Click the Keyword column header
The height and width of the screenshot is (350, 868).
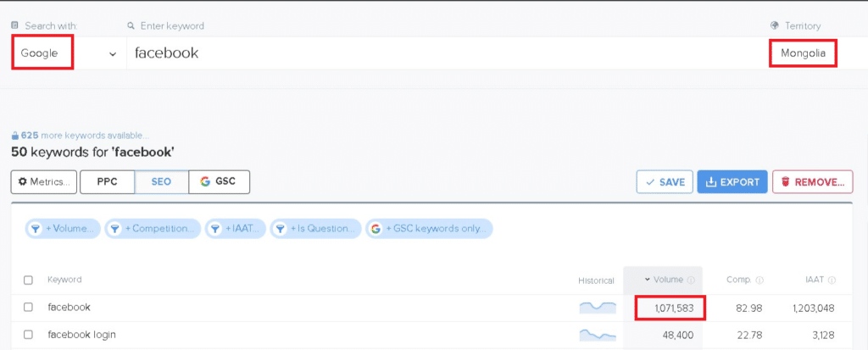(64, 280)
